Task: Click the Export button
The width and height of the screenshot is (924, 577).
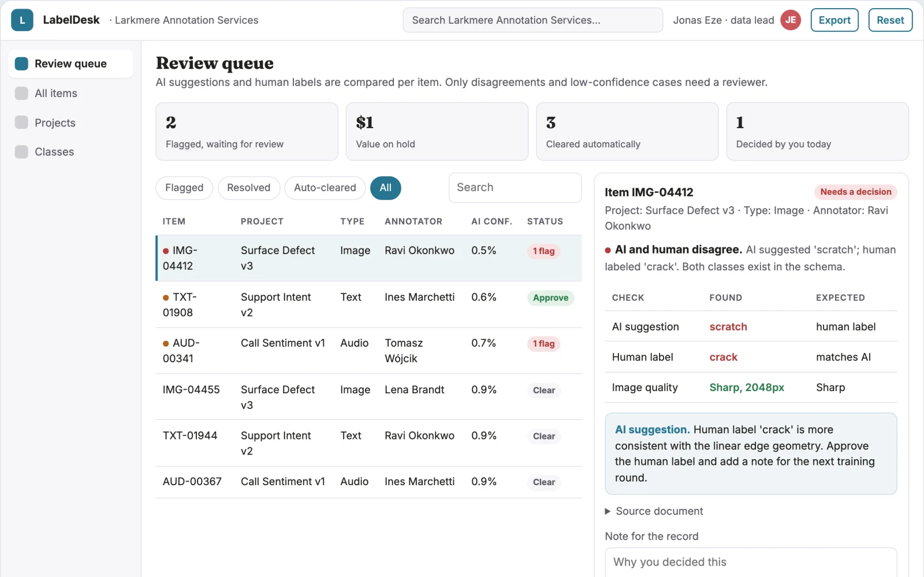Action: pos(834,20)
